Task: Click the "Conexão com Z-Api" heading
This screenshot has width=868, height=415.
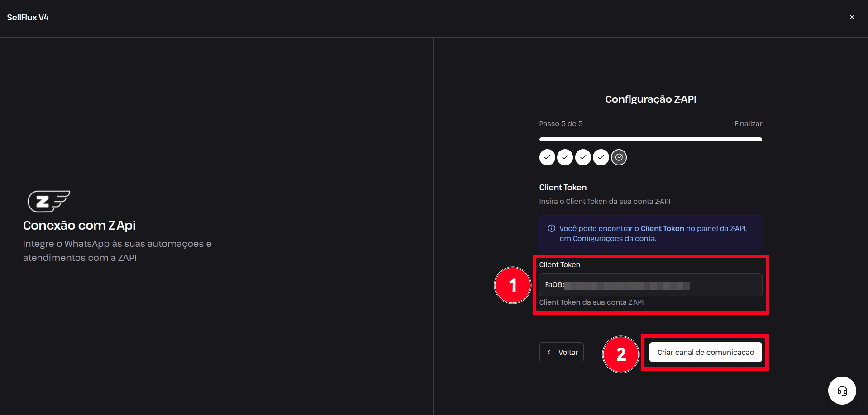Action: coord(79,225)
